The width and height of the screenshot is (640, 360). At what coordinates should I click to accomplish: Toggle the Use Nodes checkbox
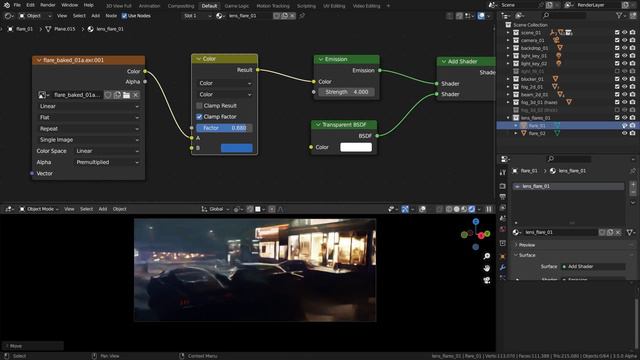click(x=124, y=16)
